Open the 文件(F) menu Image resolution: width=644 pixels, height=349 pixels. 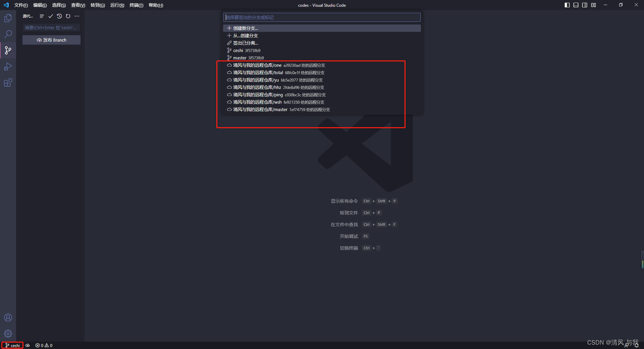click(21, 5)
